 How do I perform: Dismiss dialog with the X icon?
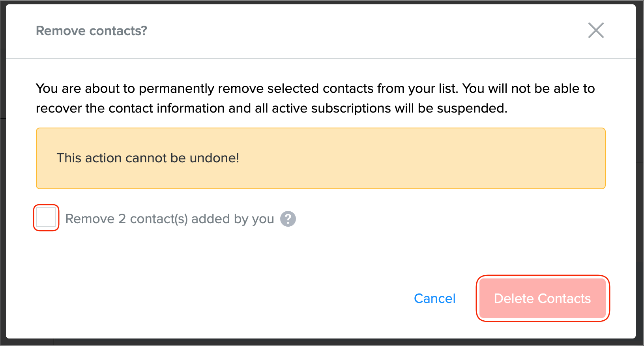[x=596, y=30]
